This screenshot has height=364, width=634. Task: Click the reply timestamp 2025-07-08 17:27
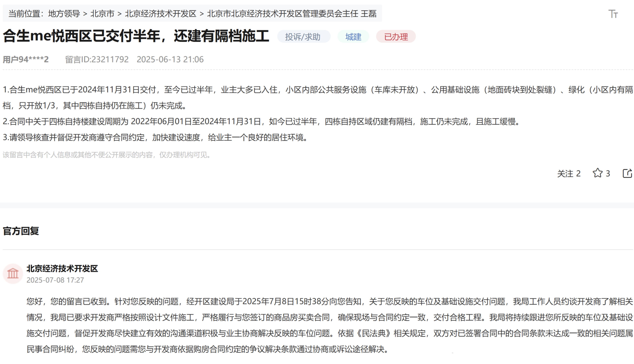pyautogui.click(x=55, y=280)
